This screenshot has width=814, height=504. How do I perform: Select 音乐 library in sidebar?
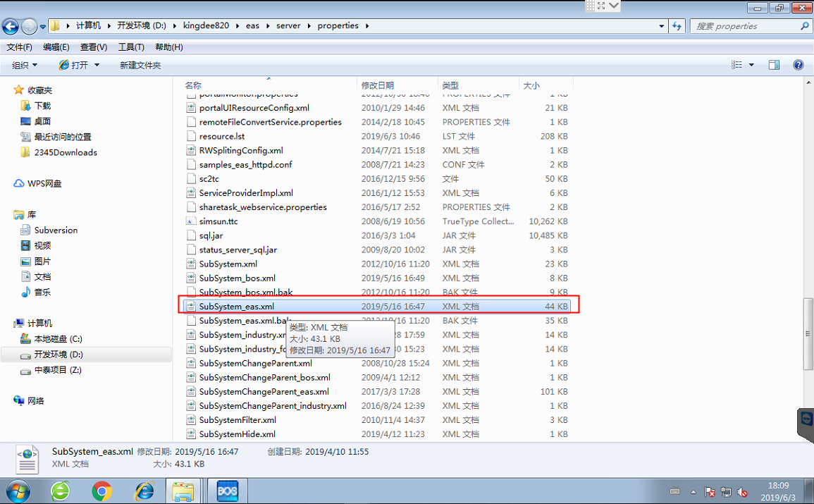36,293
